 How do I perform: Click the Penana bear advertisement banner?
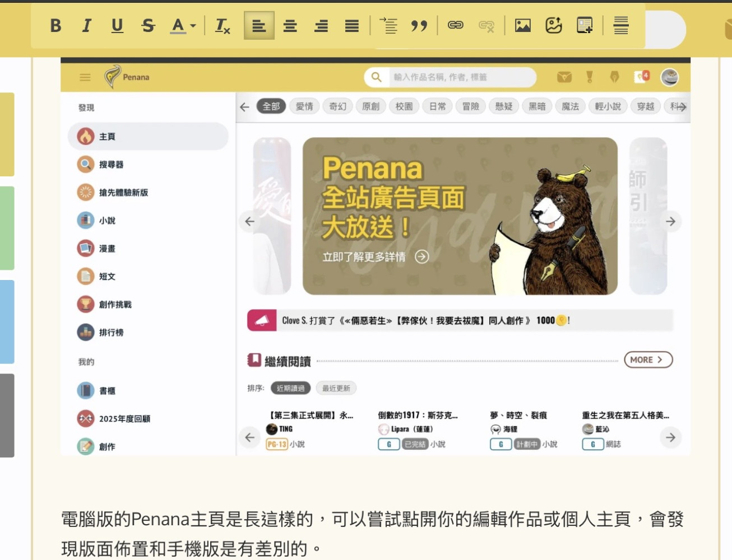click(x=460, y=216)
